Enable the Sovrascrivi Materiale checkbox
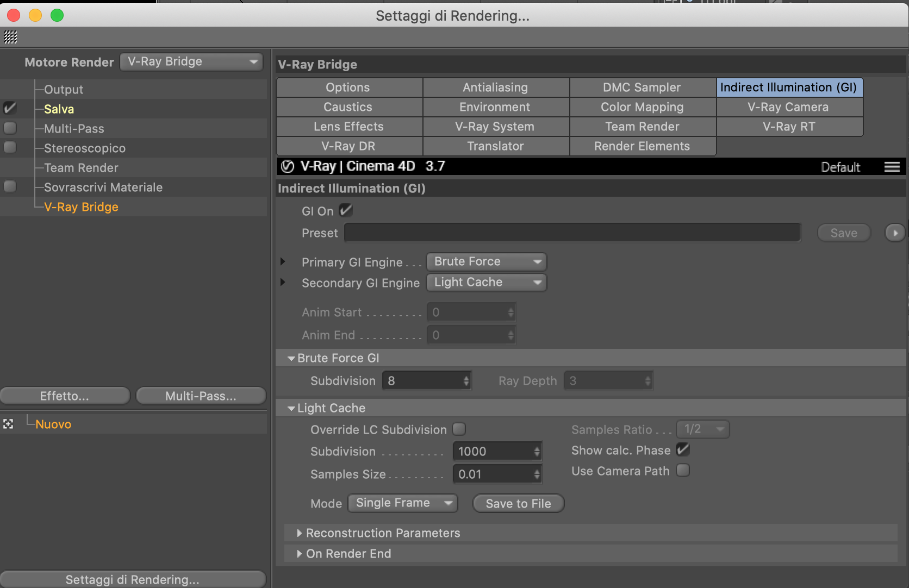 (10, 186)
